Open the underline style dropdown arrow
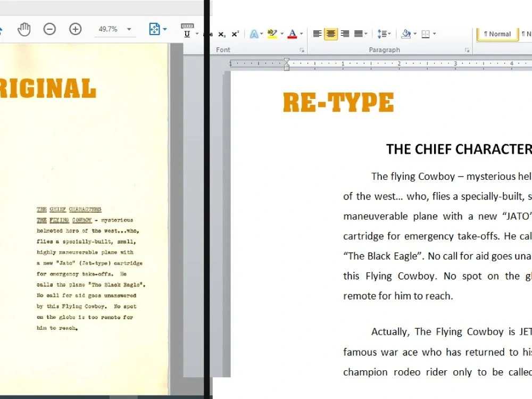The height and width of the screenshot is (399, 532). pyautogui.click(x=197, y=34)
